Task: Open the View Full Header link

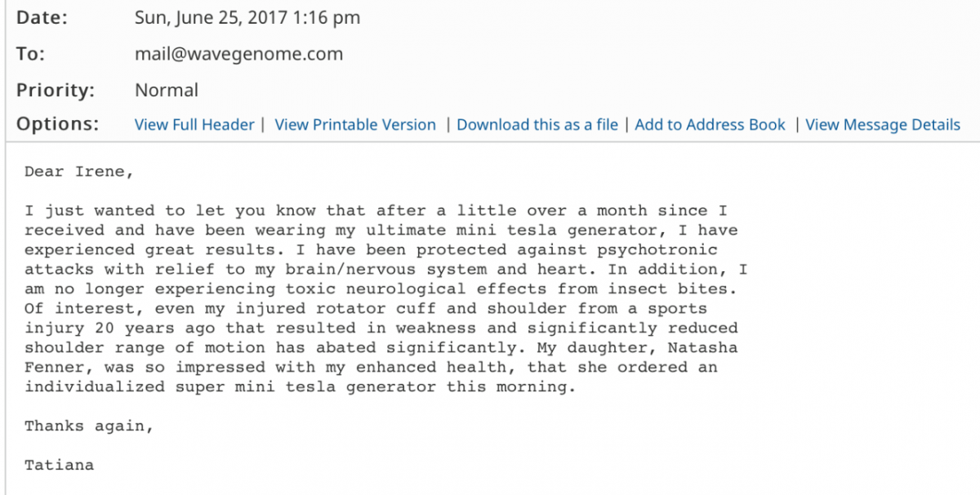Action: coord(194,125)
